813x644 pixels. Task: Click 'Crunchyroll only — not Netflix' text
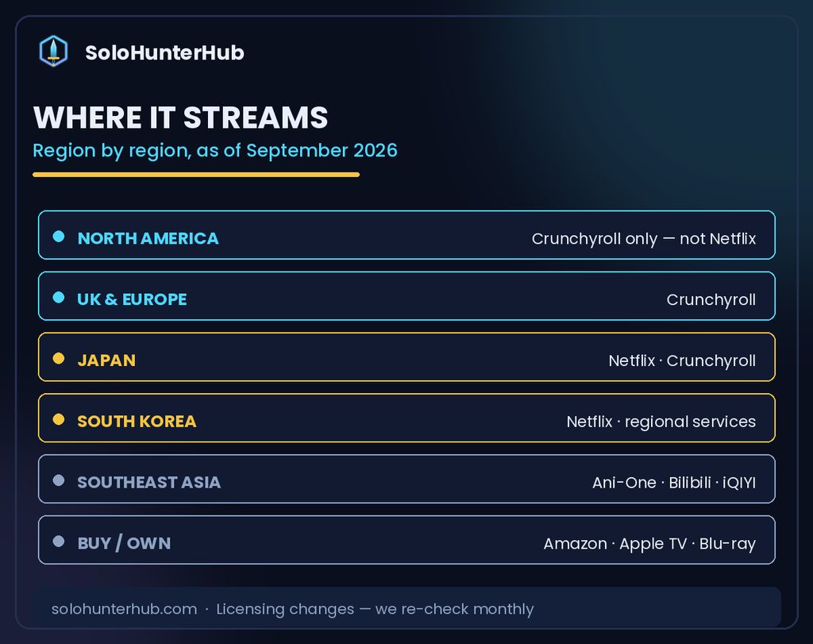click(x=643, y=238)
